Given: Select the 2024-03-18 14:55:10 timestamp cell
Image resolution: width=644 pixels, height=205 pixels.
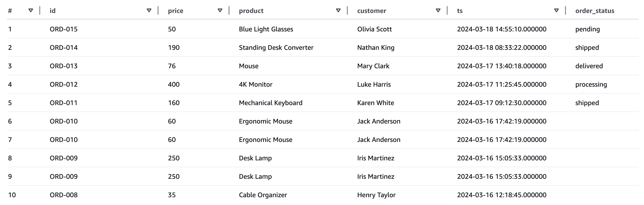Looking at the screenshot, I should coord(502,29).
